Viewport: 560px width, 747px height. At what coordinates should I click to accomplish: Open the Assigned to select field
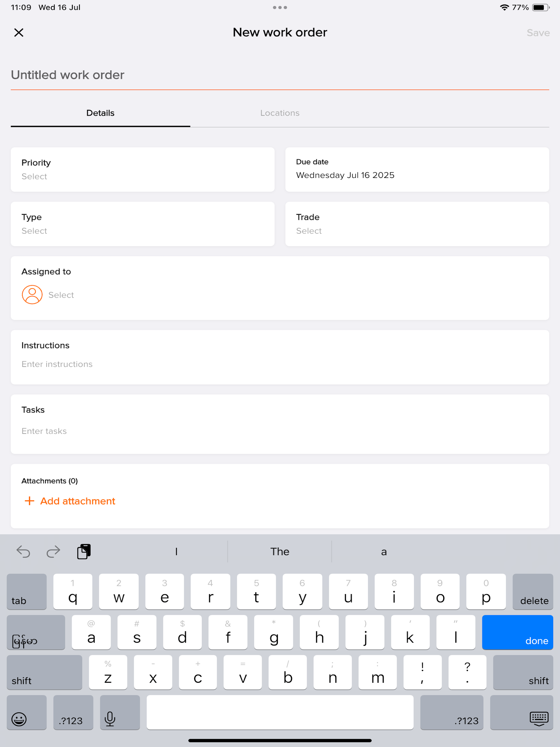280,288
